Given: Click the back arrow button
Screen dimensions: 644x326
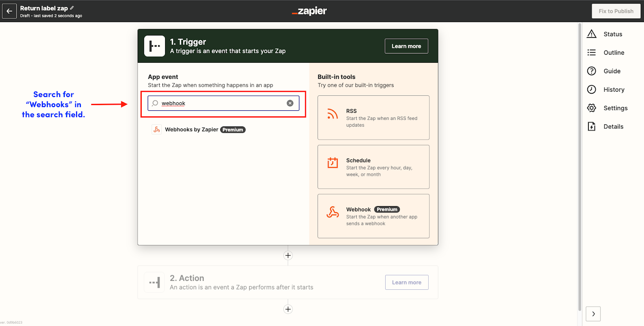Looking at the screenshot, I should (x=9, y=11).
